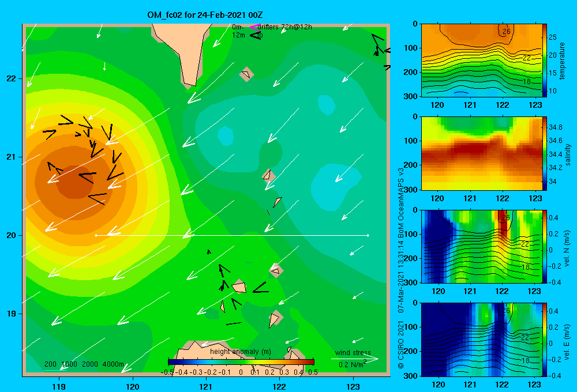Click the vertical "salinity" axis label

tap(568, 154)
